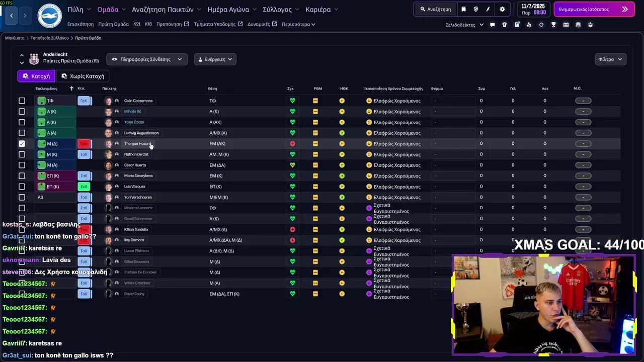Click the date and time display 11/7/2025
Viewport: 644px width, 362px height.
click(x=533, y=9)
